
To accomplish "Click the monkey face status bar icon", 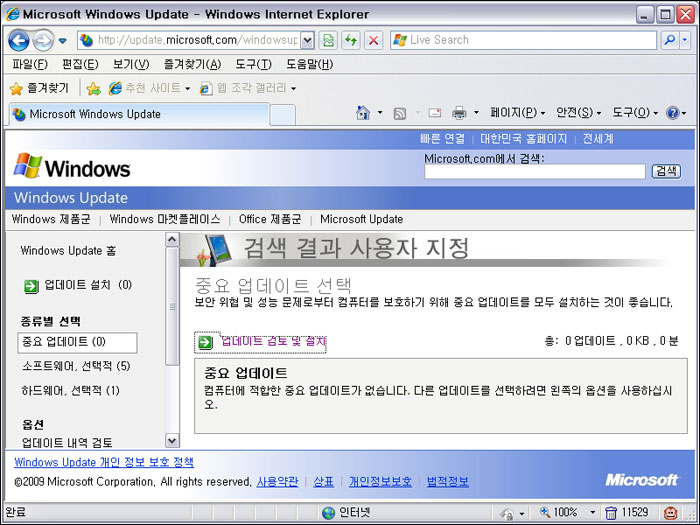I will (x=670, y=513).
